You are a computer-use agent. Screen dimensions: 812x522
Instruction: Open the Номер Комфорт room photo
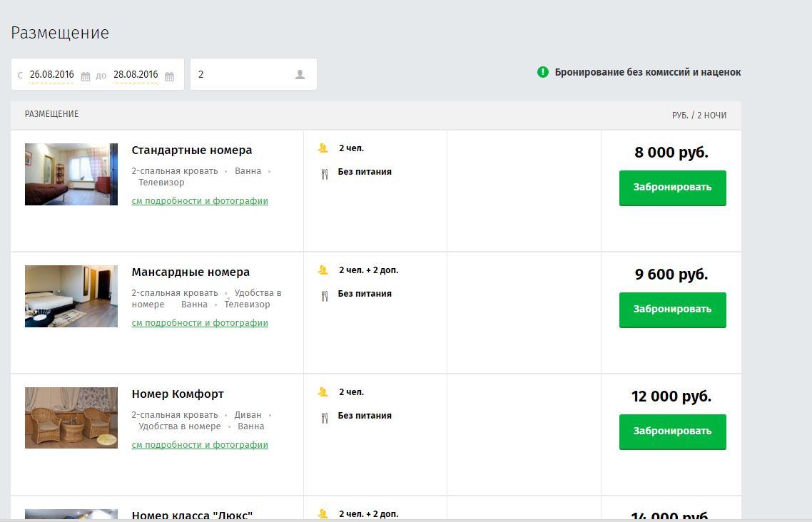71,418
